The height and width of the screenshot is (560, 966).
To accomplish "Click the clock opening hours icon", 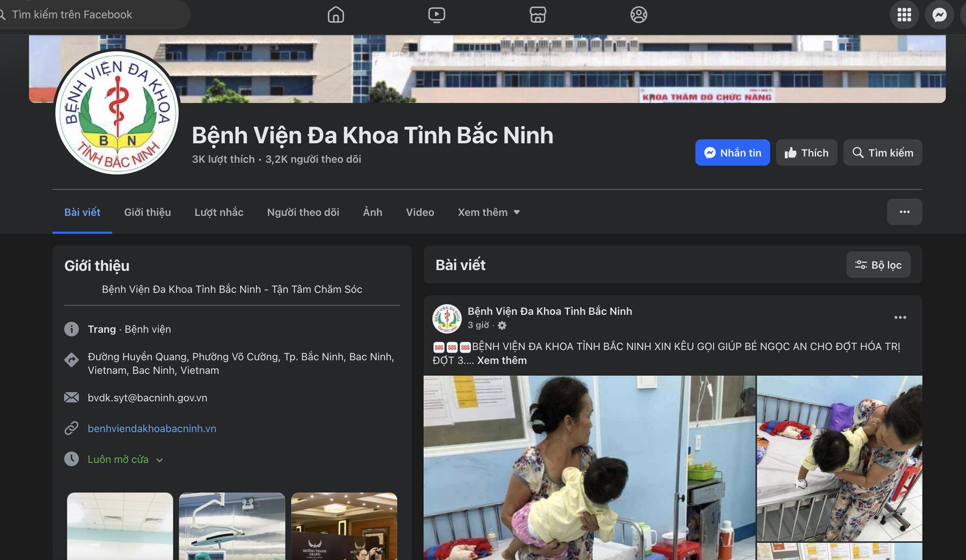I will click(x=71, y=459).
